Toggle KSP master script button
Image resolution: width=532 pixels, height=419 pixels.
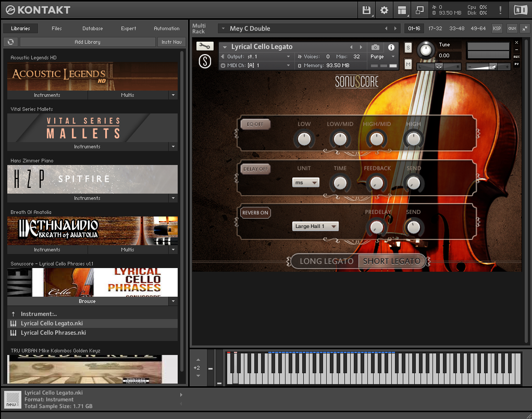[x=497, y=29]
